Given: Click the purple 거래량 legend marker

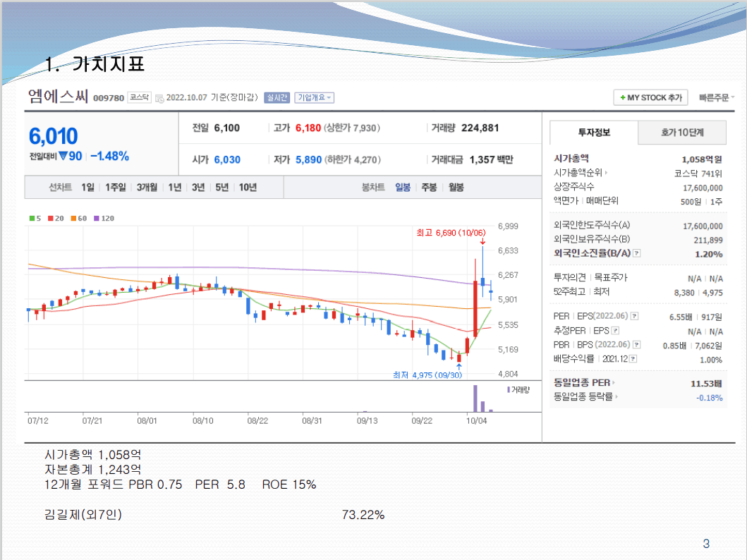Looking at the screenshot, I should tap(509, 390).
